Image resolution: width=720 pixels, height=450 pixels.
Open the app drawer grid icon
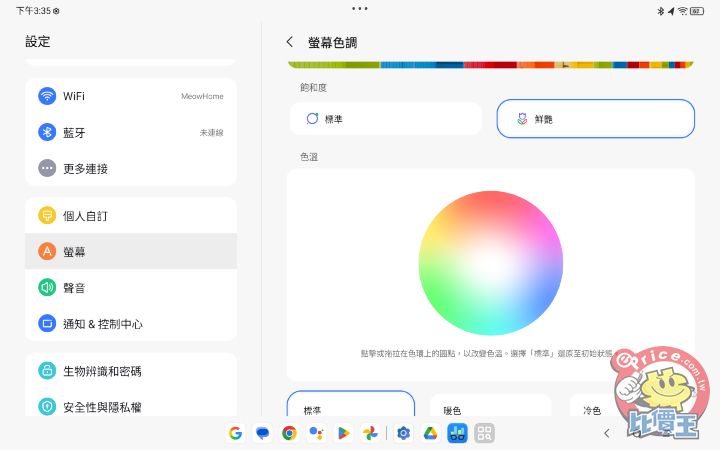click(484, 433)
